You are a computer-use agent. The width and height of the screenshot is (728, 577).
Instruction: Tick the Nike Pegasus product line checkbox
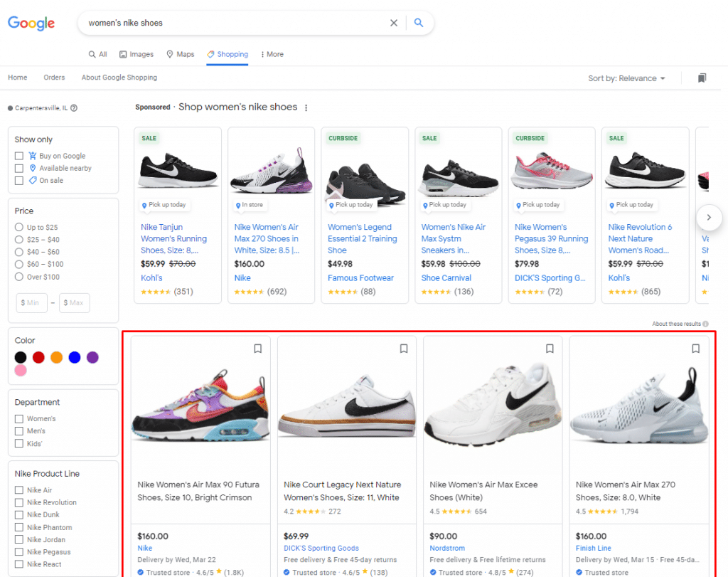(19, 552)
